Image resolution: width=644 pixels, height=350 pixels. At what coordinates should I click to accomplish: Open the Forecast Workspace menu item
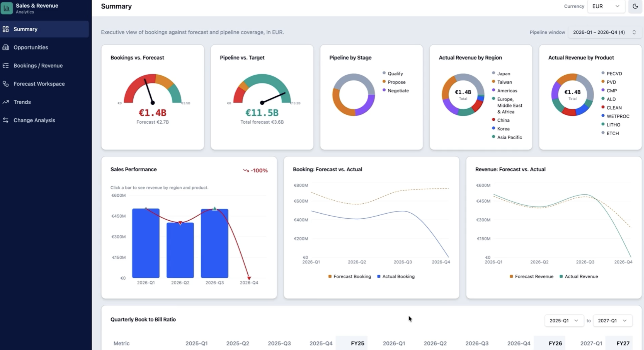(x=39, y=84)
